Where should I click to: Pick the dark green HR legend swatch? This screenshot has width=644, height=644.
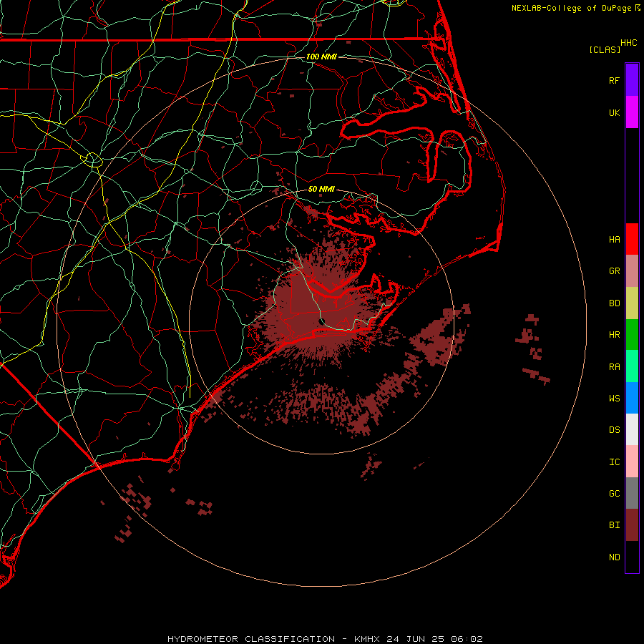(632, 334)
